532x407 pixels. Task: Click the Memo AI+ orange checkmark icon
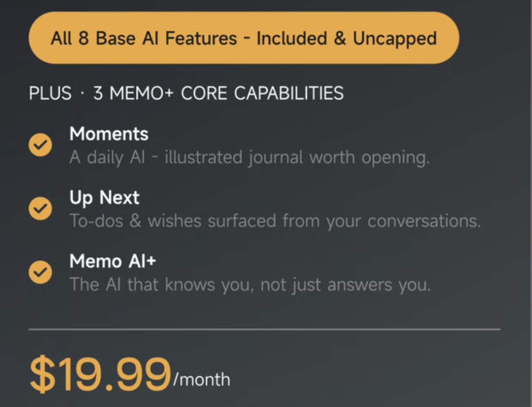(40, 272)
